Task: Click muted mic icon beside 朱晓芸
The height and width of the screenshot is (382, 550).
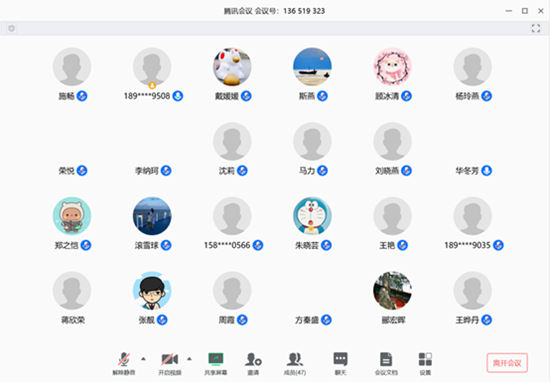Action: pos(326,245)
